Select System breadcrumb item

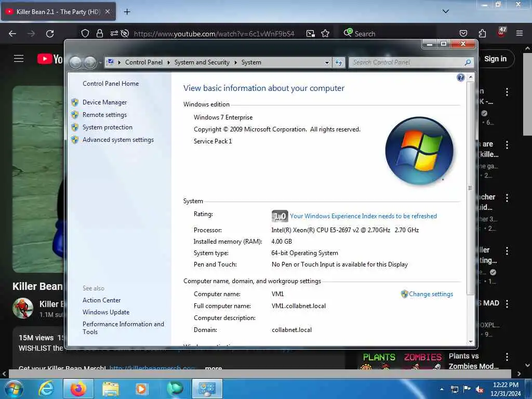point(251,62)
